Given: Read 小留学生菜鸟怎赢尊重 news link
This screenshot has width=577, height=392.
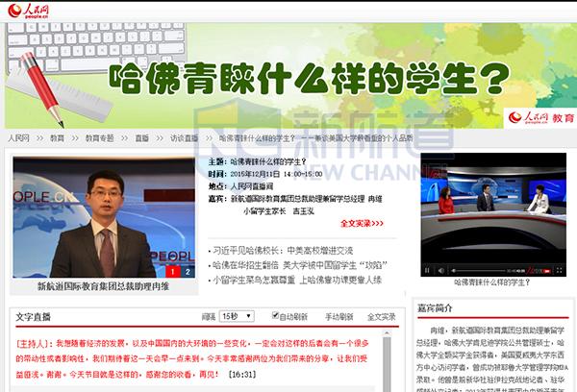Looking at the screenshot, I should [297, 280].
